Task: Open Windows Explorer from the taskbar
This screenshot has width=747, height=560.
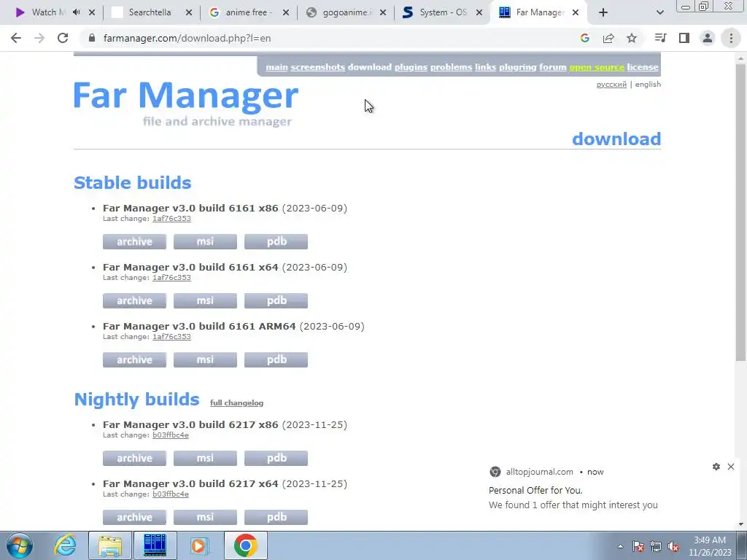Action: click(x=110, y=545)
